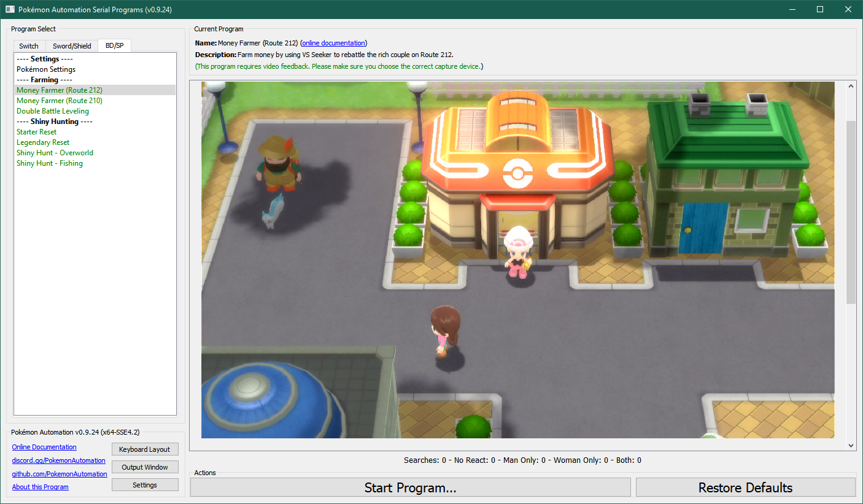Choose Money Farmer (Route 210) program
Image resolution: width=863 pixels, height=504 pixels.
pos(60,101)
